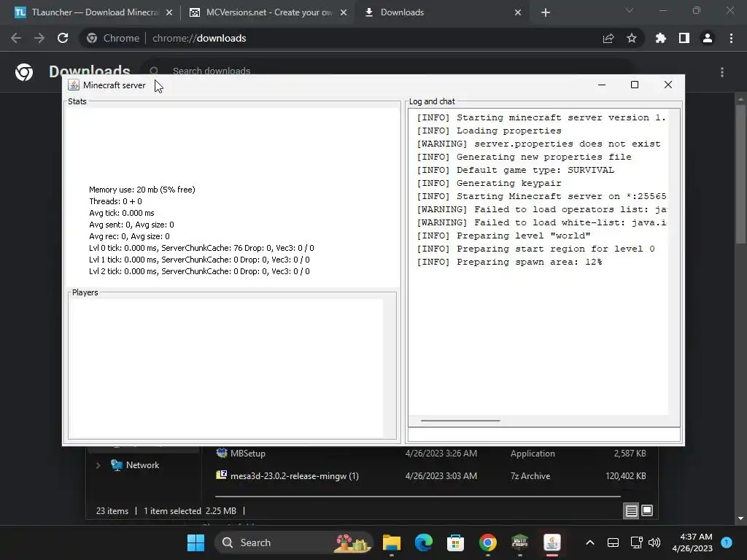Click 'Threads: 0 + 0' stat line
Image resolution: width=747 pixels, height=560 pixels.
[115, 201]
